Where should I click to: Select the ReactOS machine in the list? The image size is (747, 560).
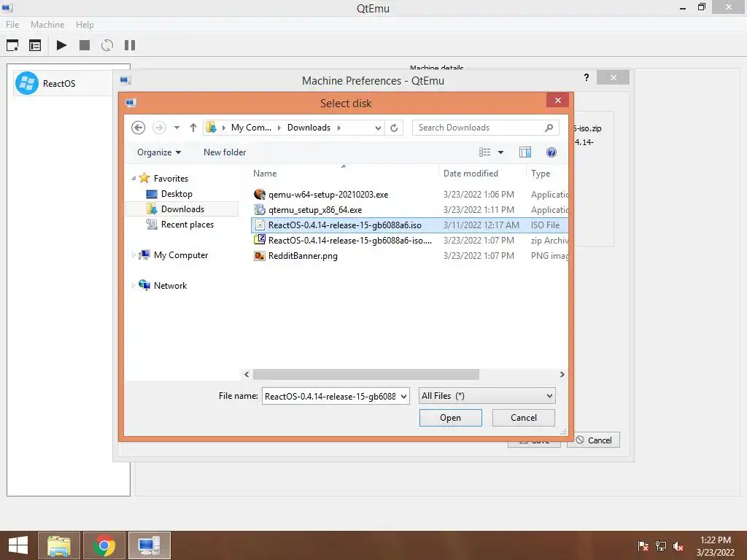point(64,83)
